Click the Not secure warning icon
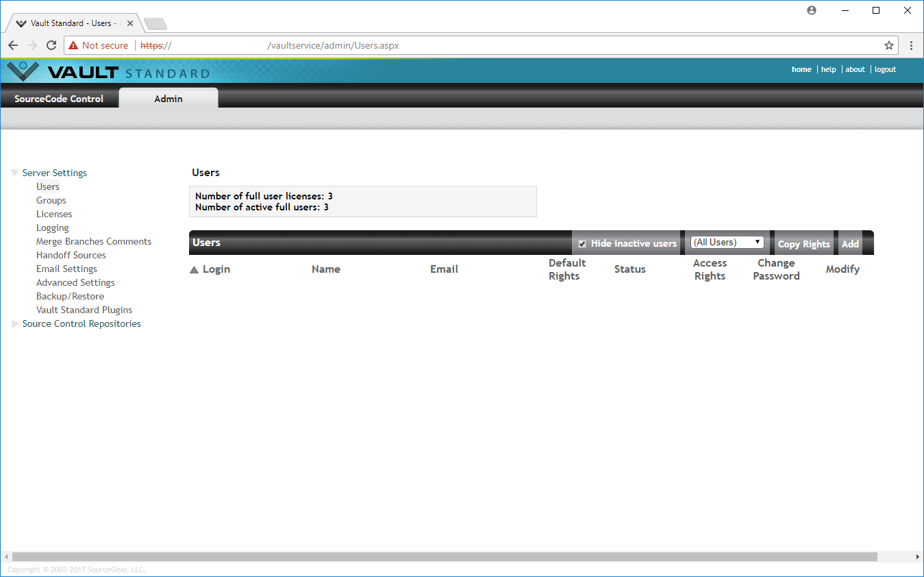The width and height of the screenshot is (924, 577). (x=73, y=45)
